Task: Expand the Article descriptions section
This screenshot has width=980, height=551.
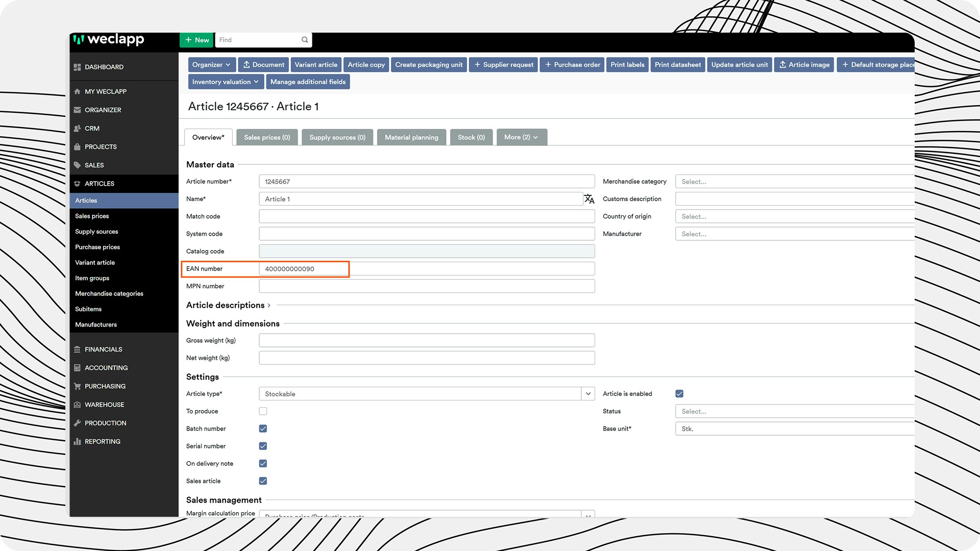Action: point(228,305)
